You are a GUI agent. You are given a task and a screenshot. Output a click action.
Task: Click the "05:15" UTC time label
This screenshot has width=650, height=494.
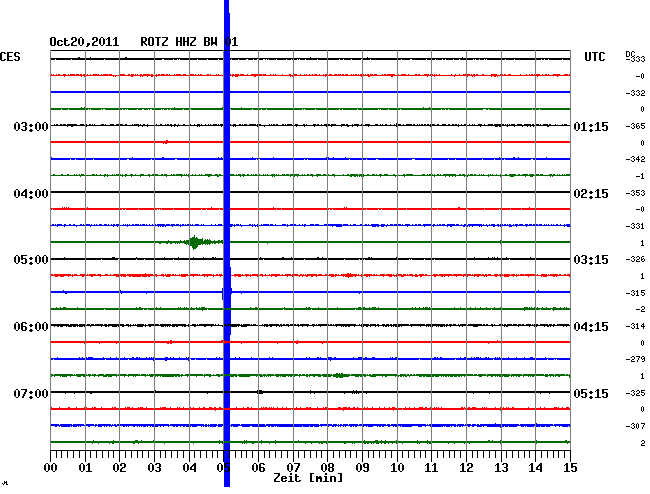point(591,393)
